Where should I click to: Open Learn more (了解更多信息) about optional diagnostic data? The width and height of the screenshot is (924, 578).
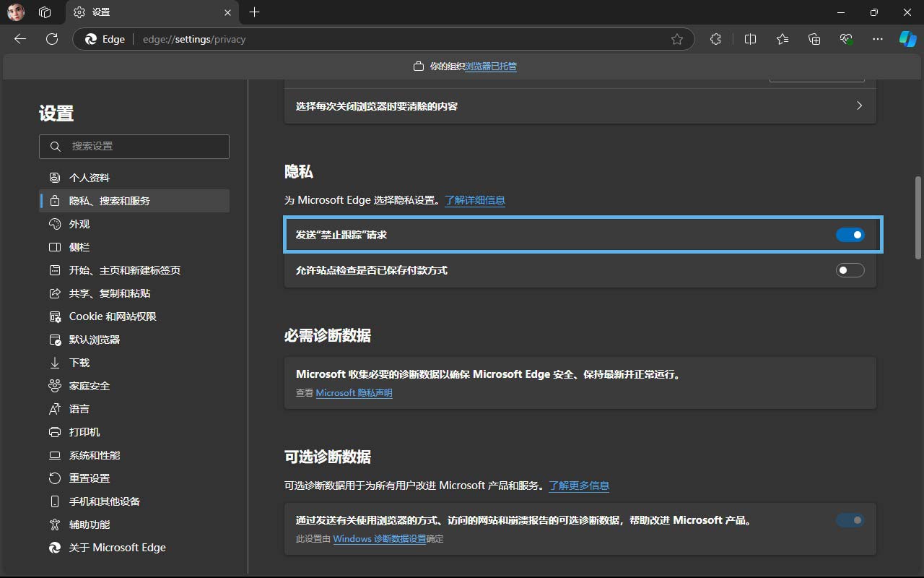[x=579, y=486]
